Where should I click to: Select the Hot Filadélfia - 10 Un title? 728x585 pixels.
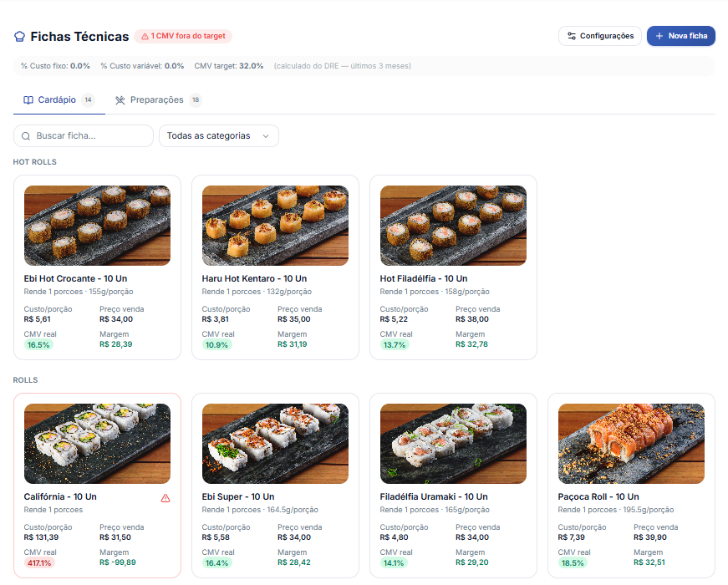[x=424, y=278]
